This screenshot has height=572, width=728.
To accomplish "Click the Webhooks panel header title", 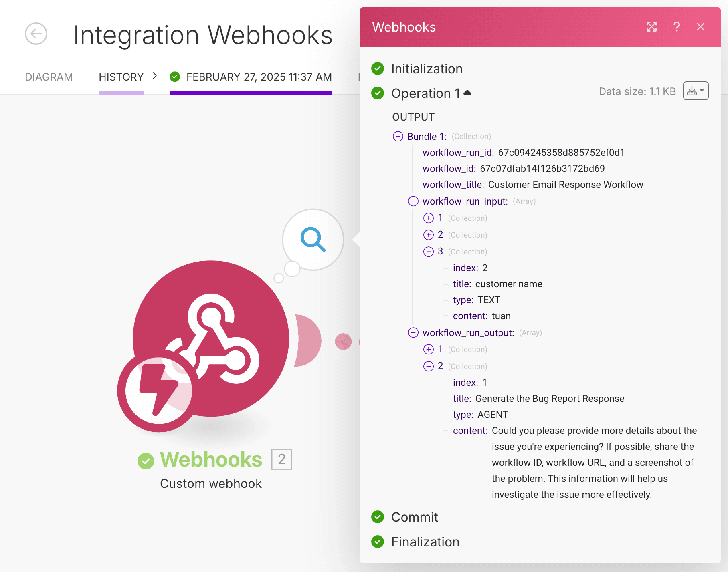I will pyautogui.click(x=404, y=27).
